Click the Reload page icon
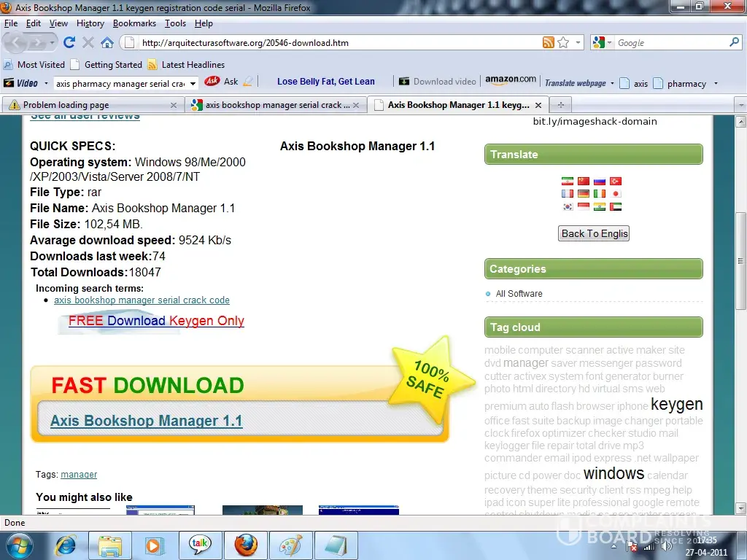The height and width of the screenshot is (560, 747). tap(69, 43)
